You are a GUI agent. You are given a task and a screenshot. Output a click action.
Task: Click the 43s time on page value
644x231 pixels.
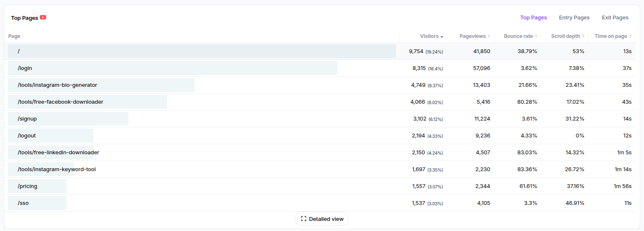coord(627,102)
